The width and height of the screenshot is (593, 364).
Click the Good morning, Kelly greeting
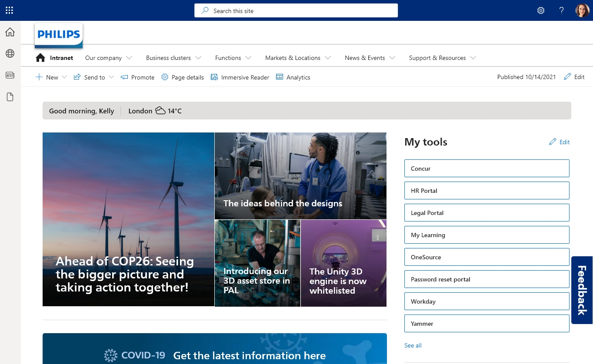[x=81, y=111]
